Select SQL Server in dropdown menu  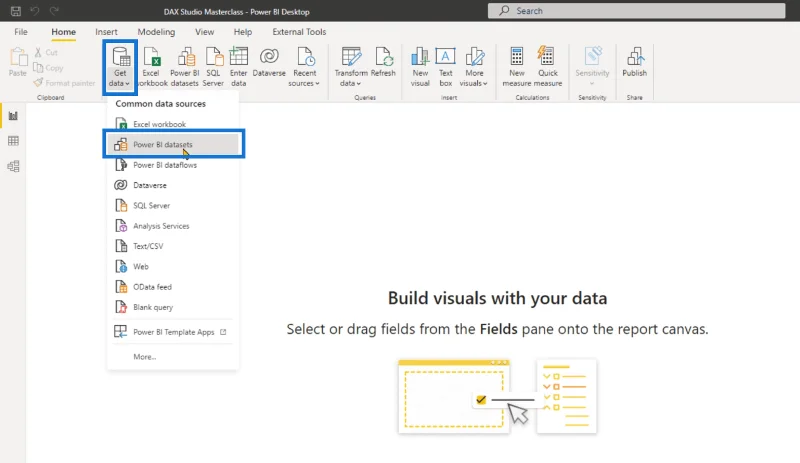pos(173,206)
